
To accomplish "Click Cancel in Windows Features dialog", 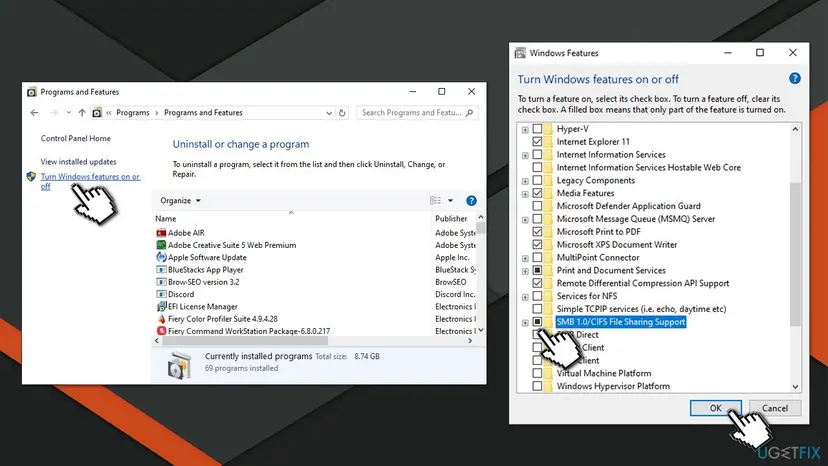I will [775, 408].
